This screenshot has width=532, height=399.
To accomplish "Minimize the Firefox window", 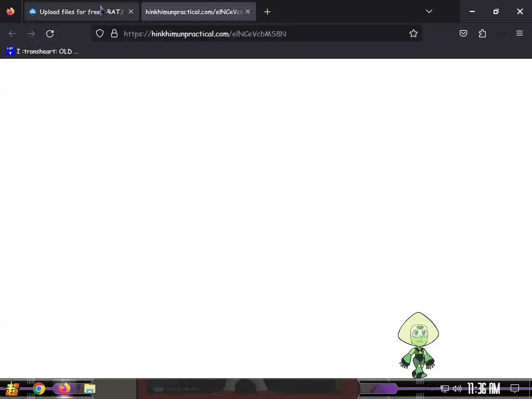I will click(x=472, y=11).
